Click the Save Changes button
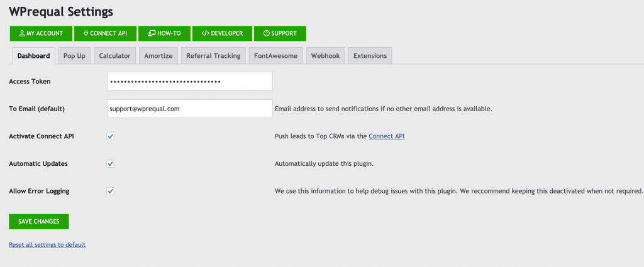The width and height of the screenshot is (644, 267). point(39,222)
